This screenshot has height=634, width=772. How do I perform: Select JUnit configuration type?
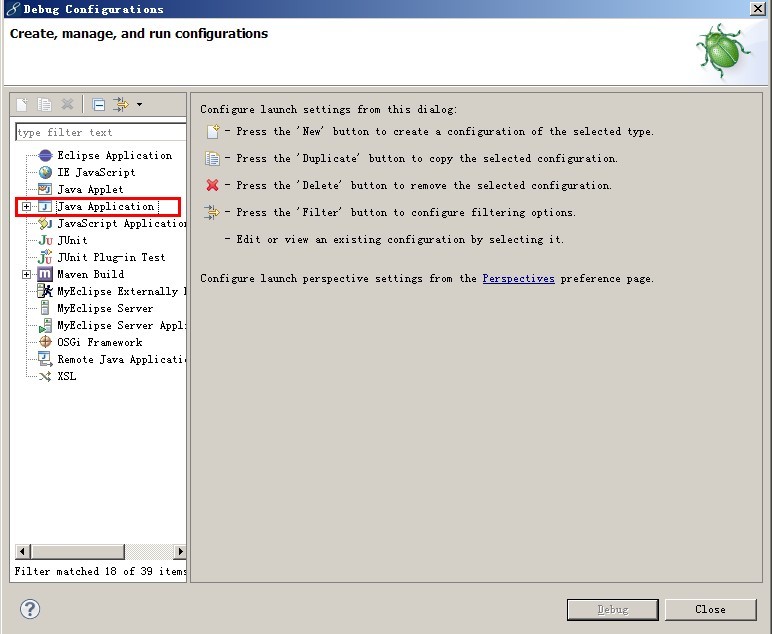coord(72,240)
